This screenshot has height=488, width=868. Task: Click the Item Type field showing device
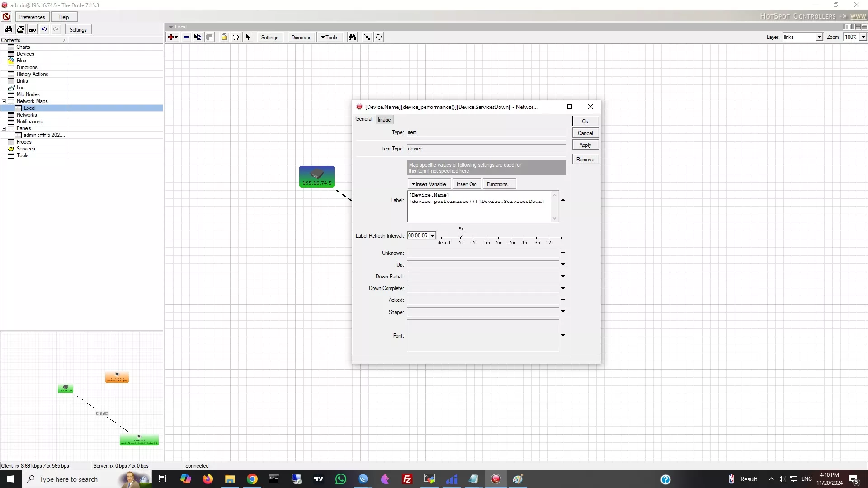pyautogui.click(x=486, y=149)
